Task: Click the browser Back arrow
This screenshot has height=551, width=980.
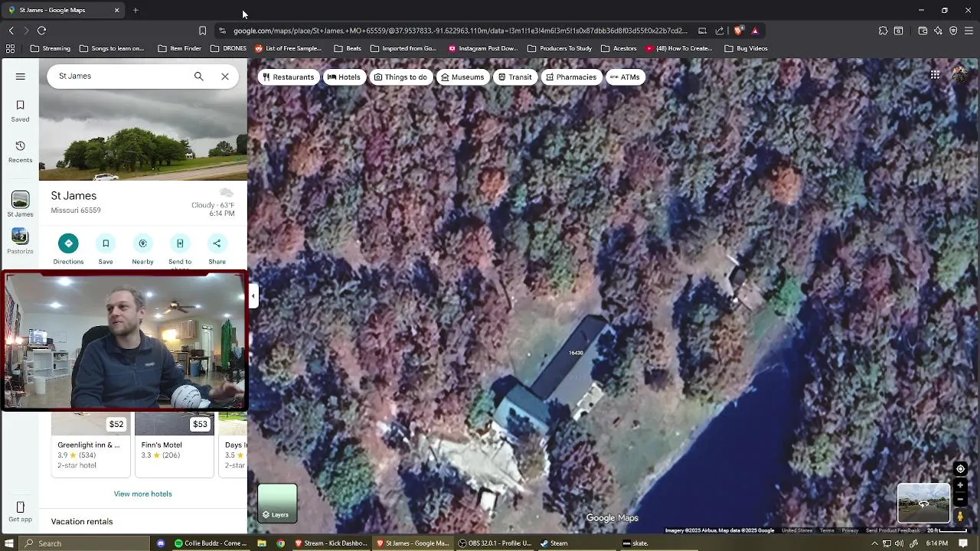Action: (x=11, y=31)
